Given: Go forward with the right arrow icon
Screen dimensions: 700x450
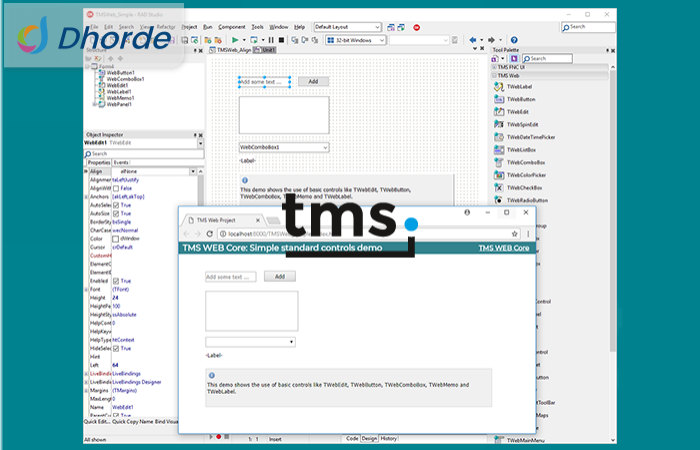Looking at the screenshot, I should pyautogui.click(x=491, y=40).
